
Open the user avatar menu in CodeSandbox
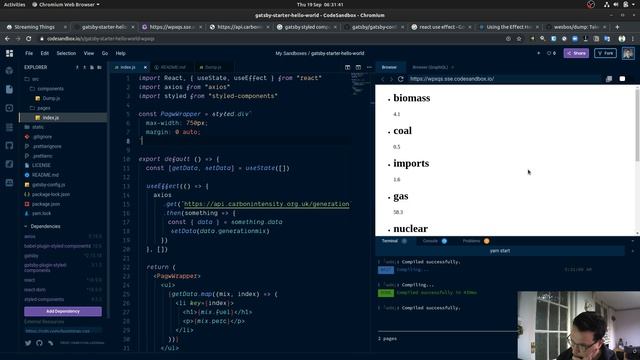click(x=628, y=53)
